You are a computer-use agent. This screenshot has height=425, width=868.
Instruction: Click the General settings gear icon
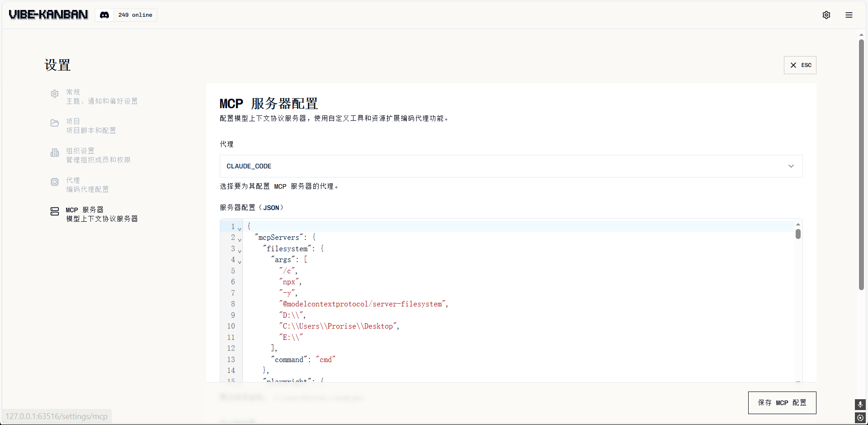tap(55, 94)
